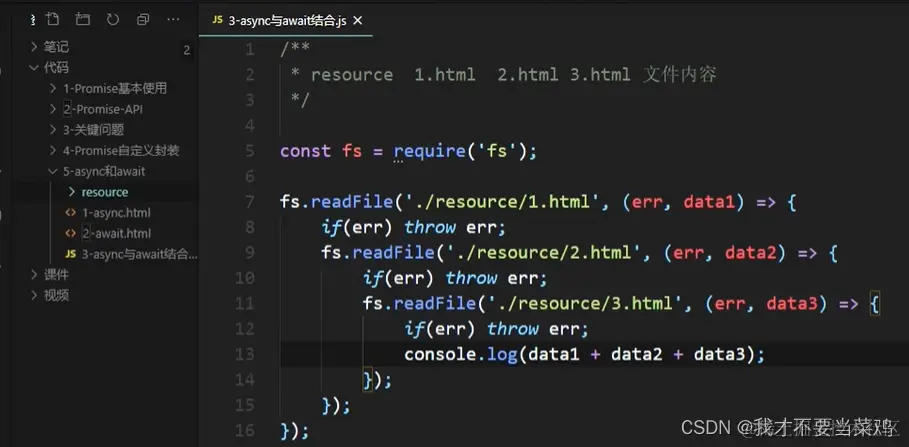The width and height of the screenshot is (909, 447).
Task: Refresh the explorer using the circular arrow icon
Action: pyautogui.click(x=112, y=20)
